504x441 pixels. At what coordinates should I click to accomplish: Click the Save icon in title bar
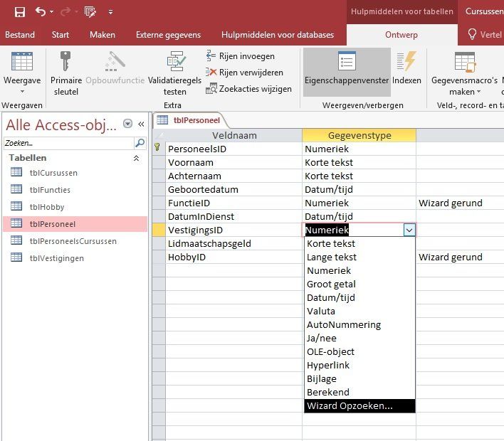(20, 11)
